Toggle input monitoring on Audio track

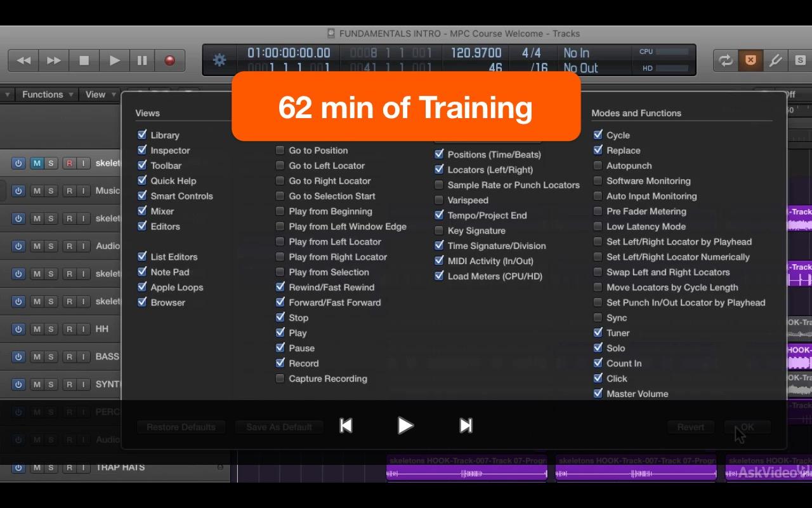83,246
